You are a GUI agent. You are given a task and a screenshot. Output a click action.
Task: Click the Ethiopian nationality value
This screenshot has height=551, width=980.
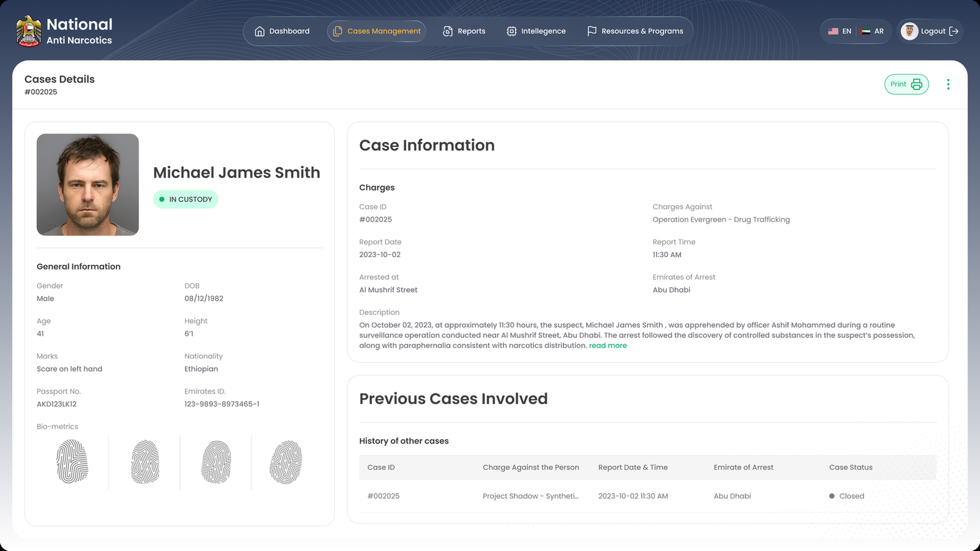[x=201, y=369]
